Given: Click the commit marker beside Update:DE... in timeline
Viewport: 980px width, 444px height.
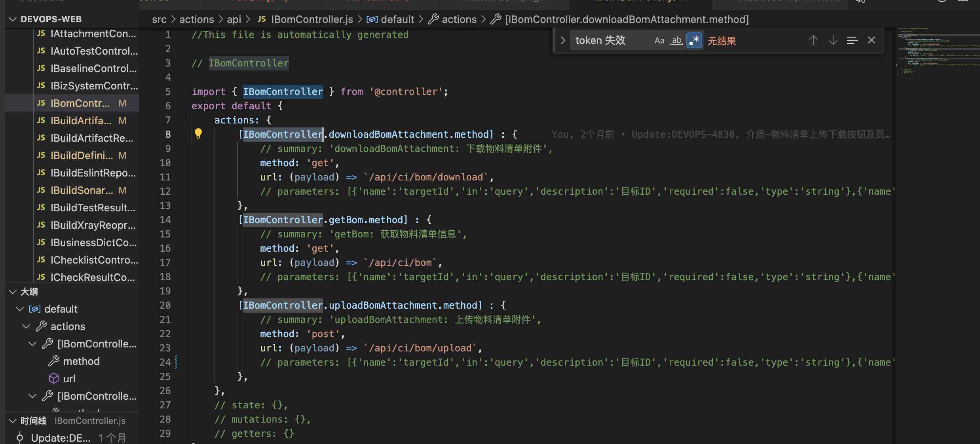Looking at the screenshot, I should (x=19, y=438).
